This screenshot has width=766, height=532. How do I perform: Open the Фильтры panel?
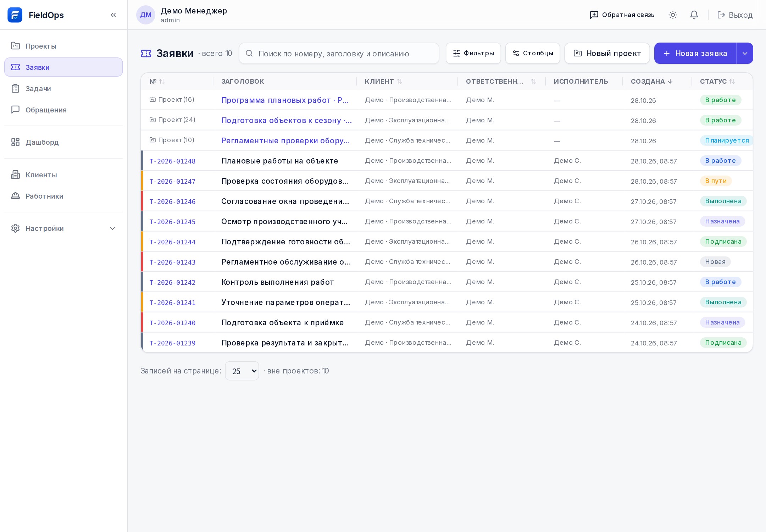point(473,53)
